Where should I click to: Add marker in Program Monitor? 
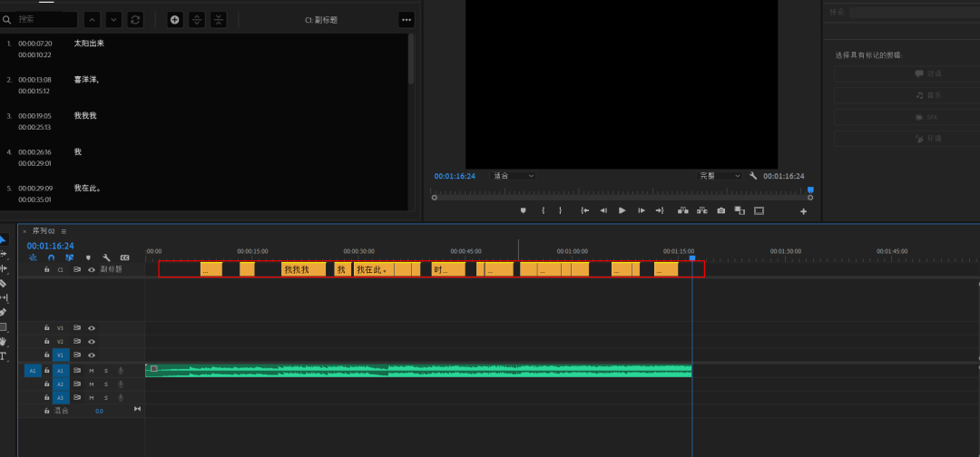[524, 211]
